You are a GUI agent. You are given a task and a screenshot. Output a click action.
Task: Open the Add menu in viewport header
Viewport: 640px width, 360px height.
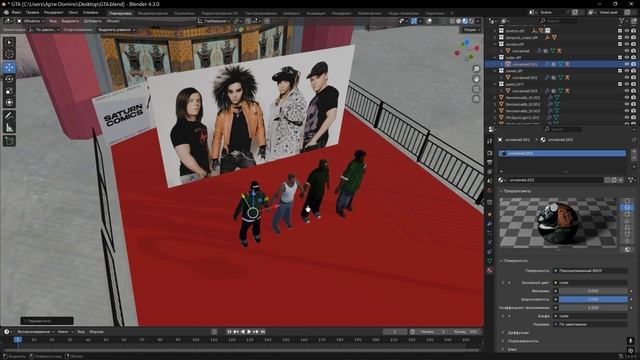(93, 21)
